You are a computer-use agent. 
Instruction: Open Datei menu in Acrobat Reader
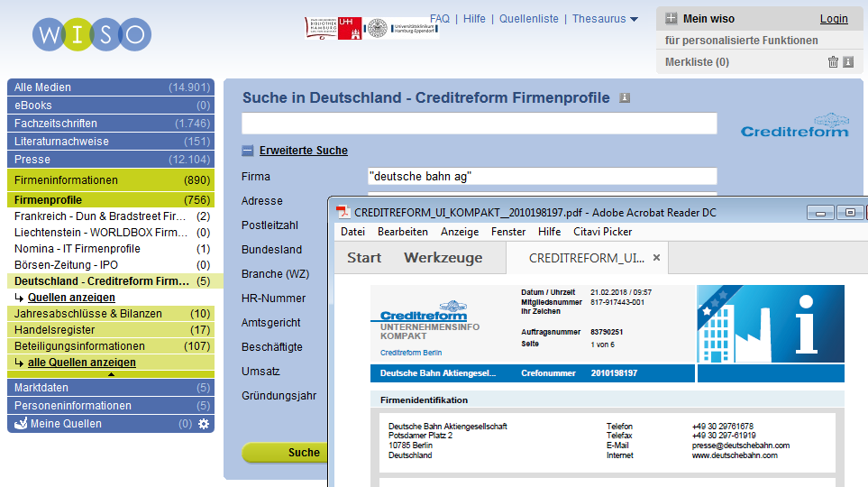click(x=352, y=232)
